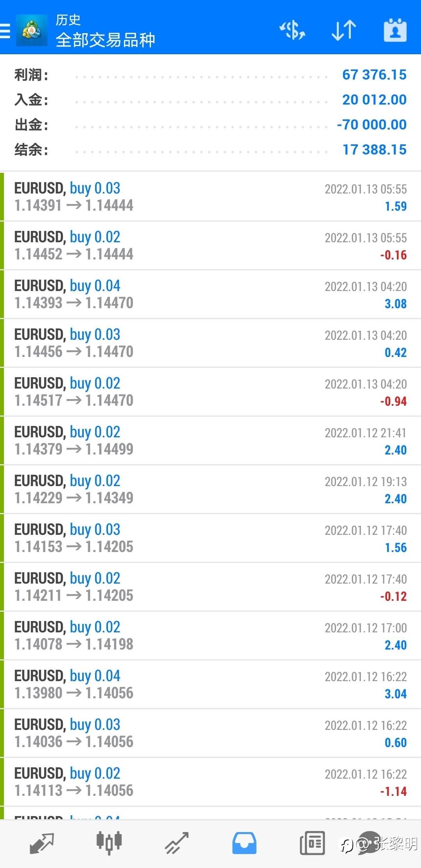
Task: Open the News tab icon
Action: tap(312, 843)
